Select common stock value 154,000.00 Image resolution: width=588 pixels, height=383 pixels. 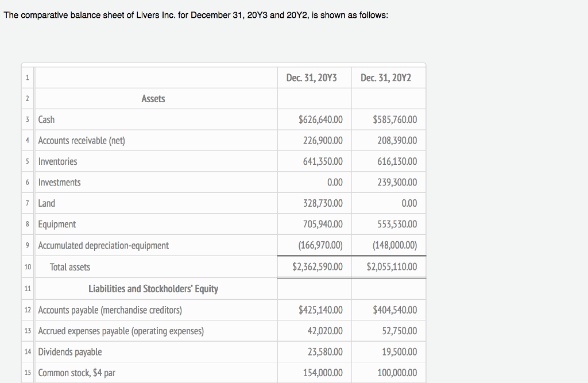(x=323, y=373)
